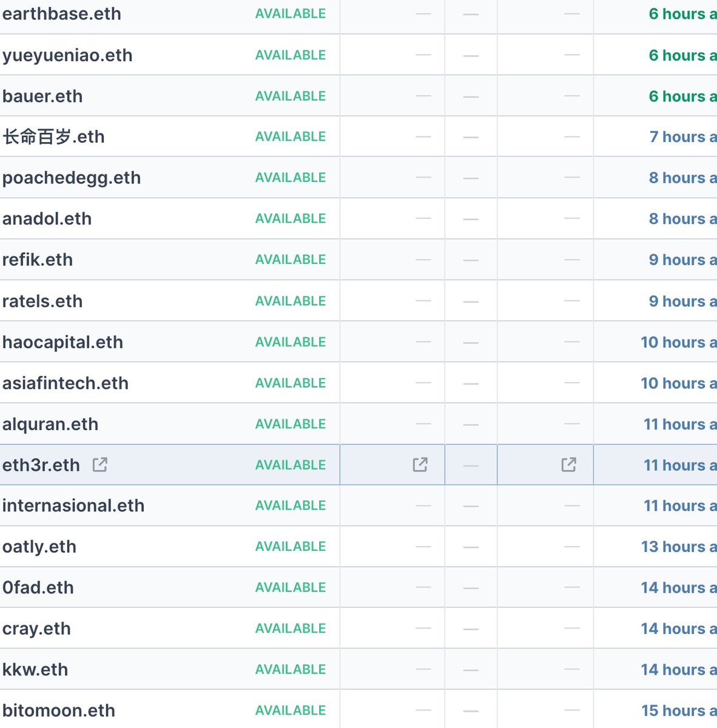The image size is (717, 728).
Task: Click alquran.eth in the name column
Action: (50, 424)
